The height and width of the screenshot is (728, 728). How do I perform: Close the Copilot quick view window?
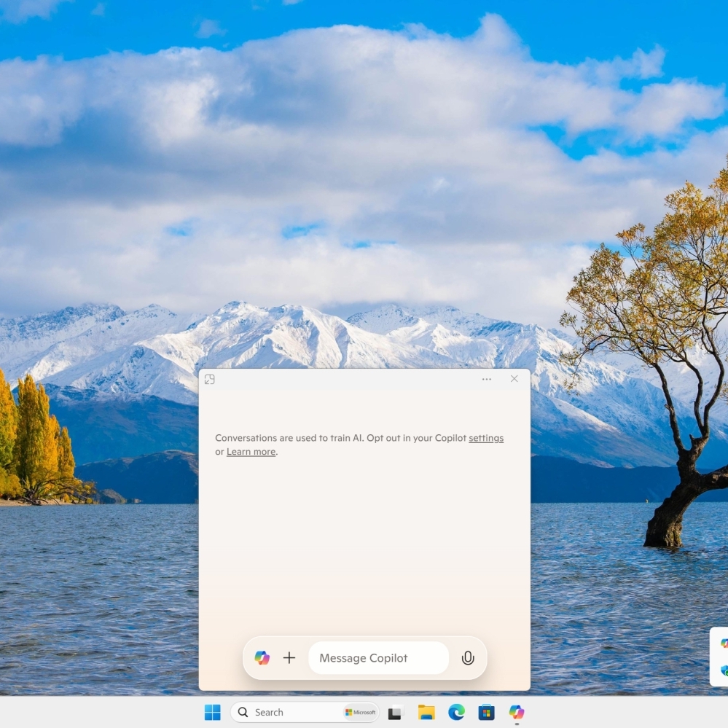click(x=514, y=379)
